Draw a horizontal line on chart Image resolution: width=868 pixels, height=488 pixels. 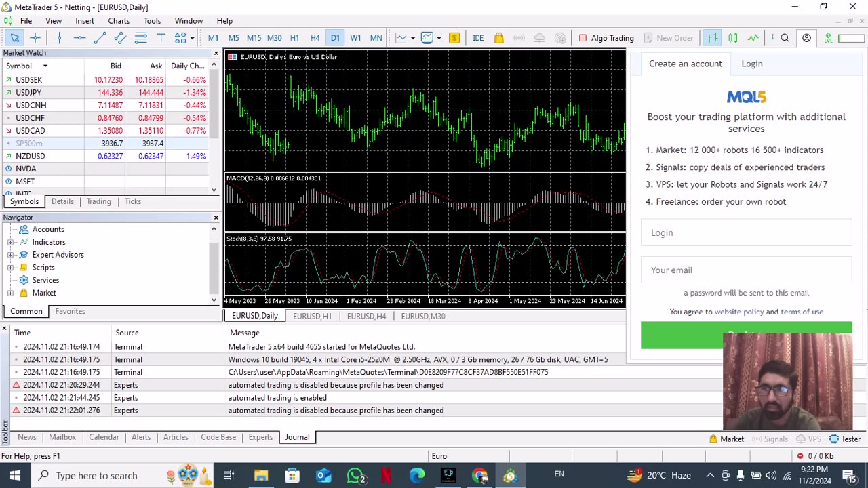[79, 38]
